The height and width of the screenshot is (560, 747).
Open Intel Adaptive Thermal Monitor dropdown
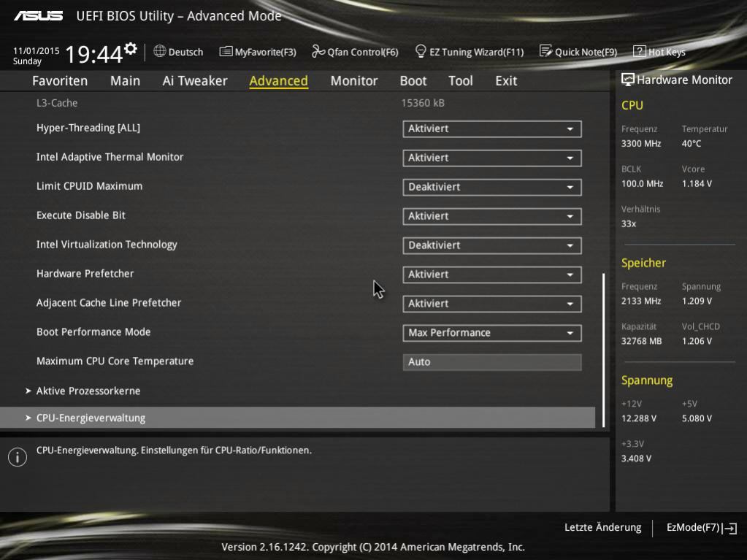(x=491, y=158)
